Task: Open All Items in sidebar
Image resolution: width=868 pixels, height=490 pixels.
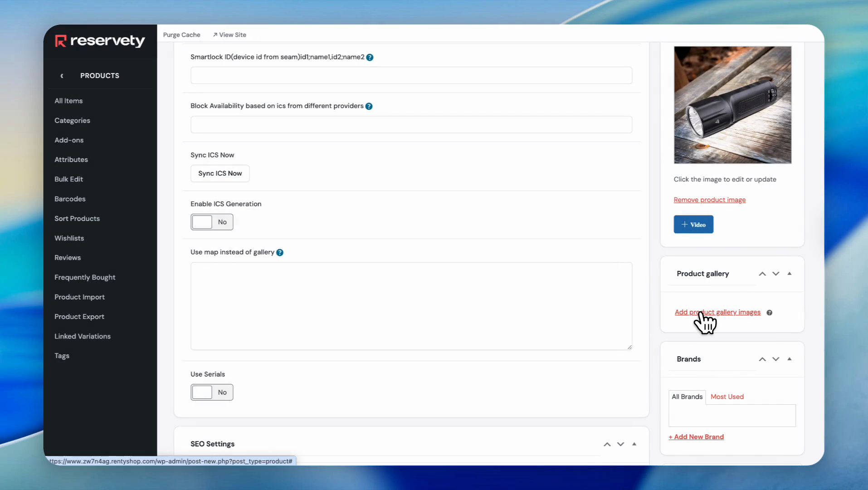Action: [x=68, y=101]
